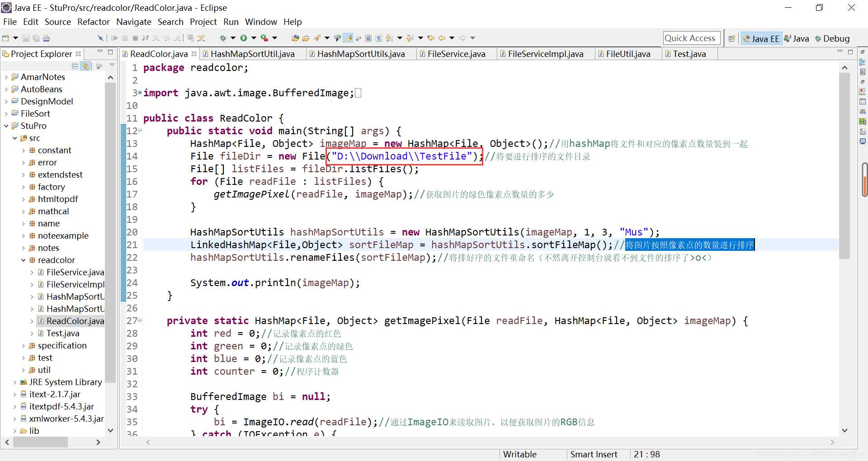Click the Debug bug icon in toolbar
This screenshot has width=868, height=461.
(x=223, y=38)
